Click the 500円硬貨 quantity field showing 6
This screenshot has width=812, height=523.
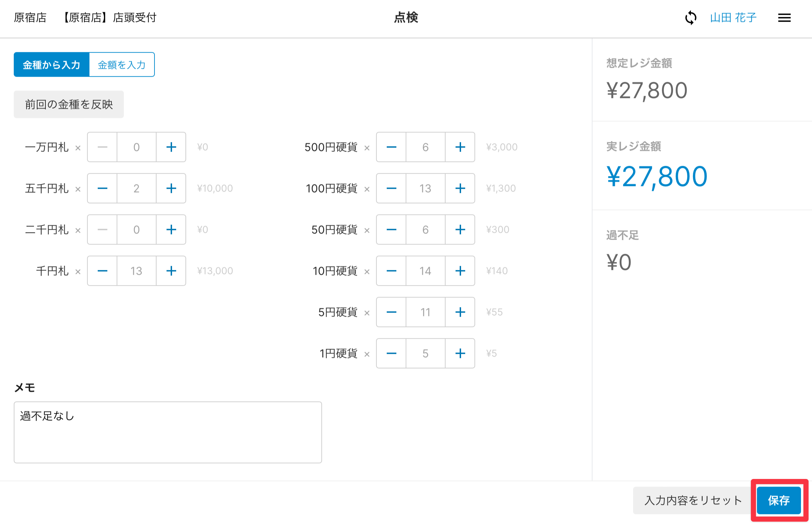[426, 147]
